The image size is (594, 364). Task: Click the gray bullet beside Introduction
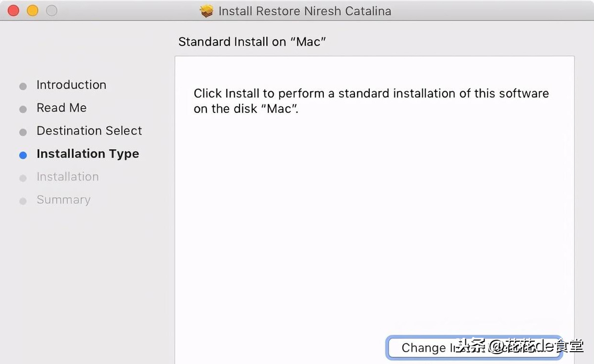point(23,87)
